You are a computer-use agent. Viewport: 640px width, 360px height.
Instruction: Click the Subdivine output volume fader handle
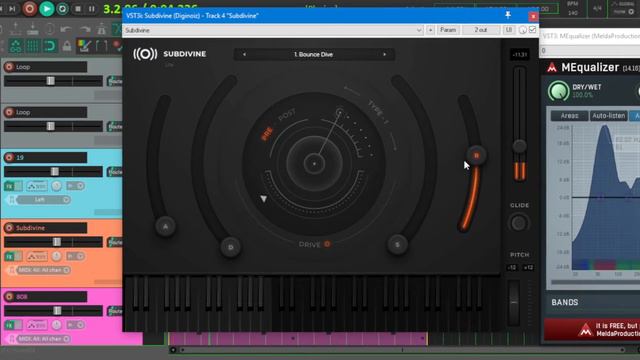click(x=519, y=146)
